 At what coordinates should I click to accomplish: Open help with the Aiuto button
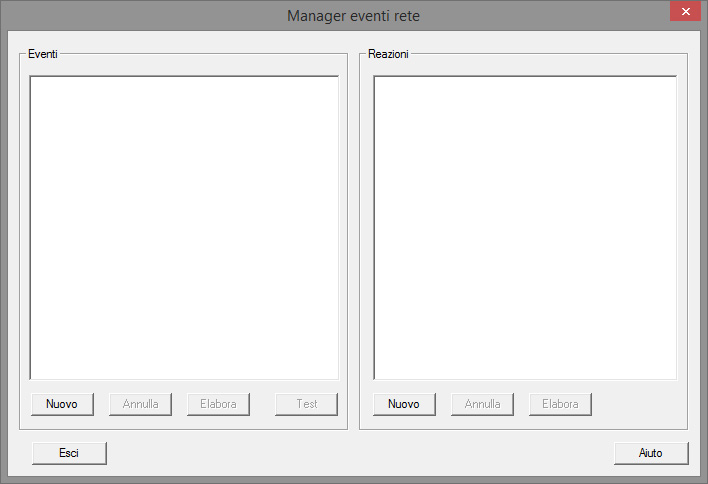pos(651,453)
